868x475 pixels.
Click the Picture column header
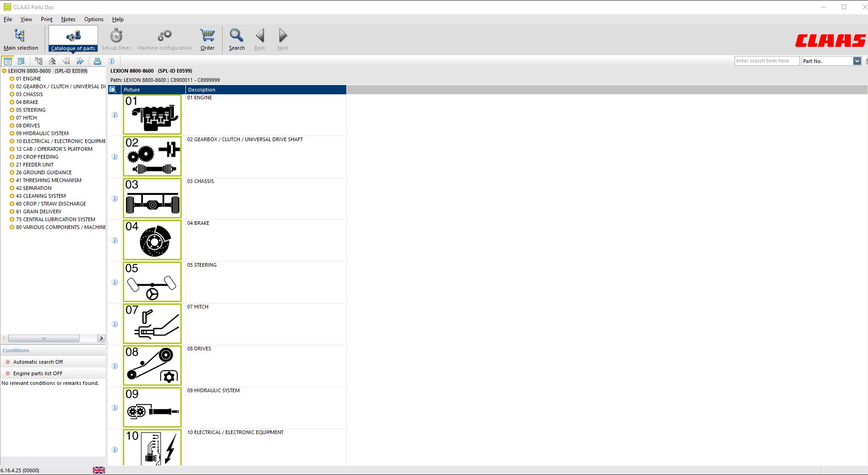[x=154, y=90]
